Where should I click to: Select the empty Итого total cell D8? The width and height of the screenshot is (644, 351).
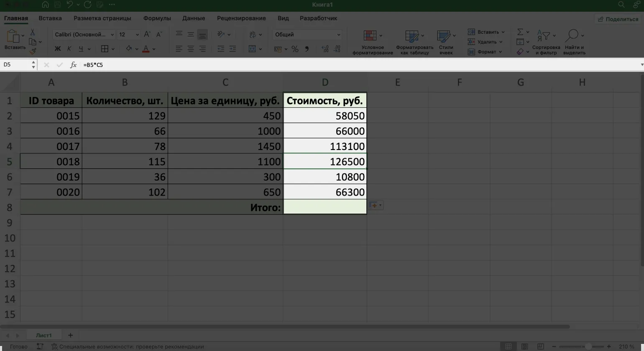[x=325, y=207]
